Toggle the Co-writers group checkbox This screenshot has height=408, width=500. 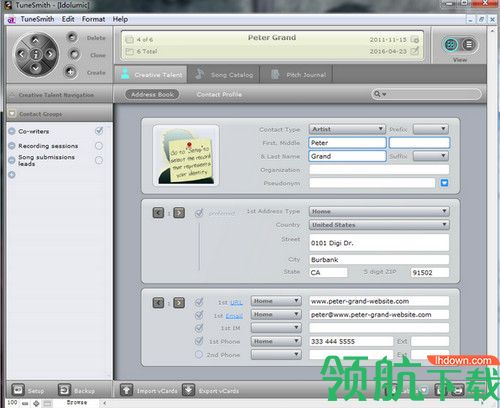point(99,131)
